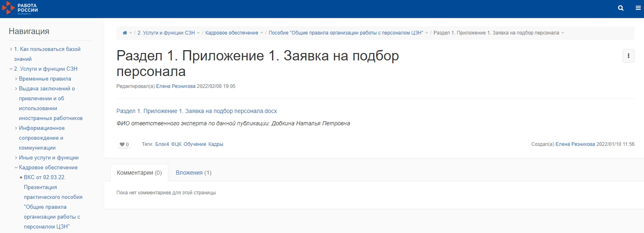Switch to the Вложения (1) tab
The width and height of the screenshot is (644, 233).
point(193,173)
